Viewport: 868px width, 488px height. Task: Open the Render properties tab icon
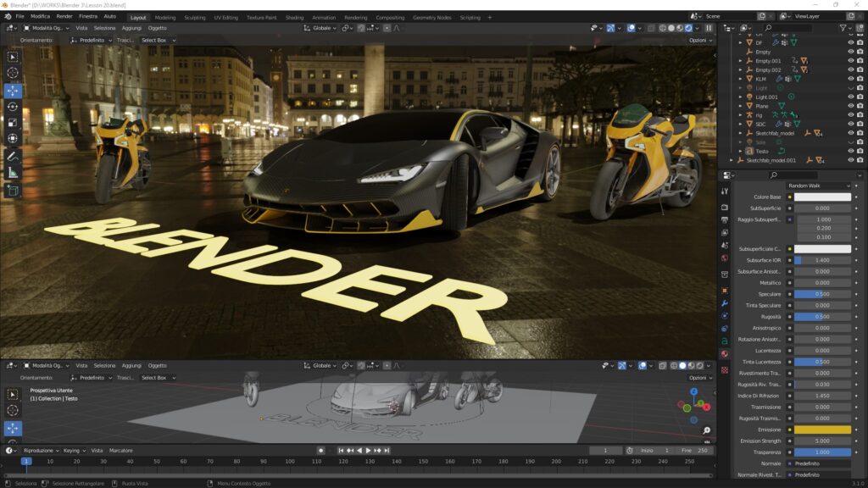tap(725, 207)
